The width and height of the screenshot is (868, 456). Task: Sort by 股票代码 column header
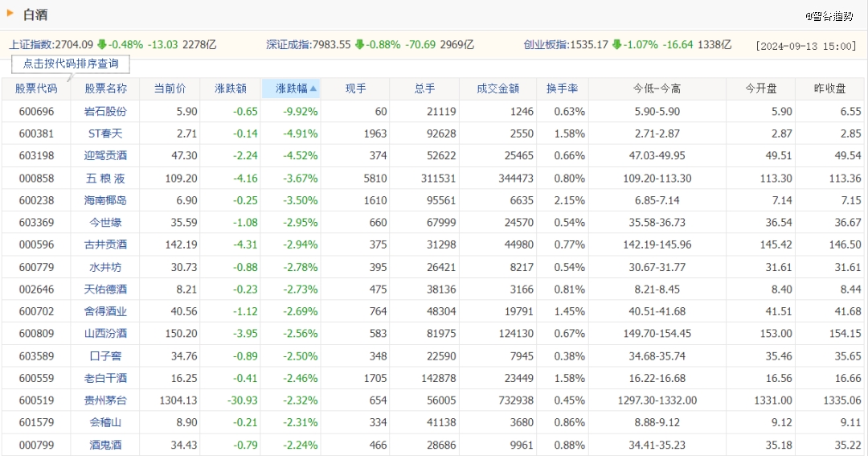[x=36, y=88]
